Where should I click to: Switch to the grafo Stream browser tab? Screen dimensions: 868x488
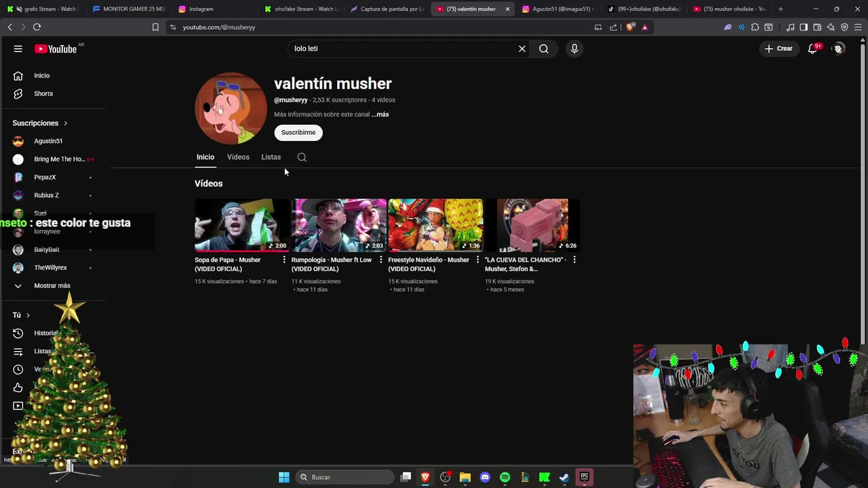pyautogui.click(x=43, y=9)
